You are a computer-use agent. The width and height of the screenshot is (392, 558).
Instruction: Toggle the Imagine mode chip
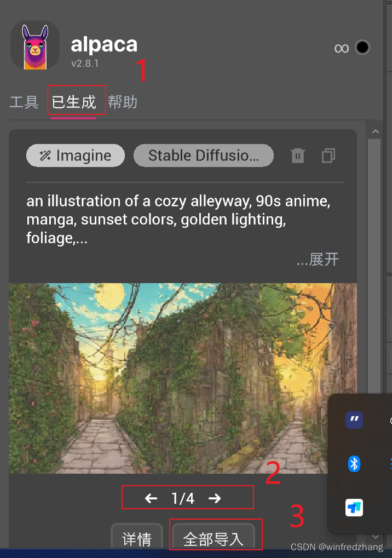click(x=75, y=155)
